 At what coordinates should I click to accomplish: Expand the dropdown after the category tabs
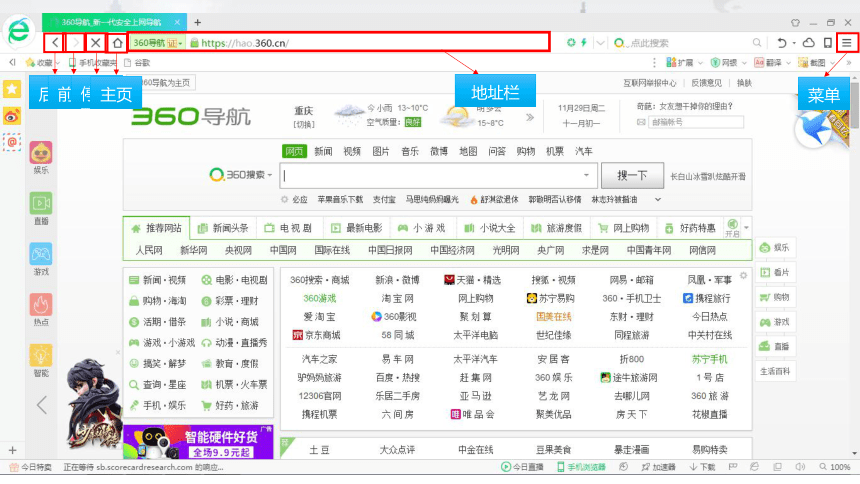pyautogui.click(x=746, y=228)
